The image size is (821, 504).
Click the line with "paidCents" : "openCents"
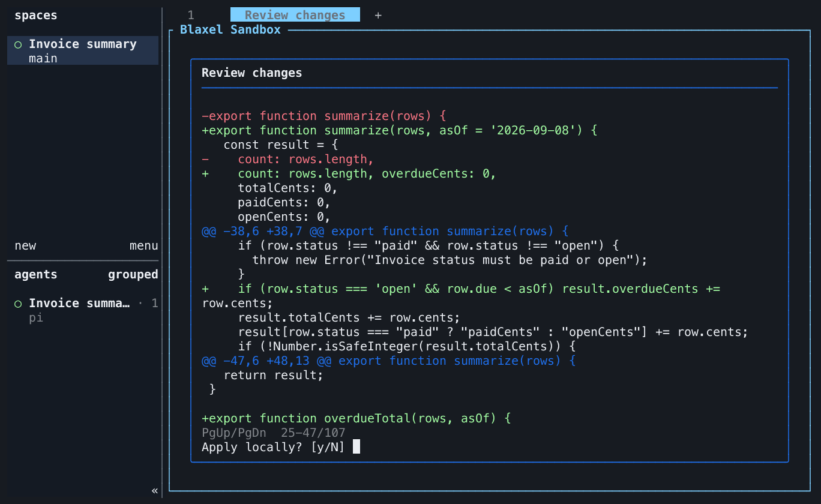click(493, 332)
